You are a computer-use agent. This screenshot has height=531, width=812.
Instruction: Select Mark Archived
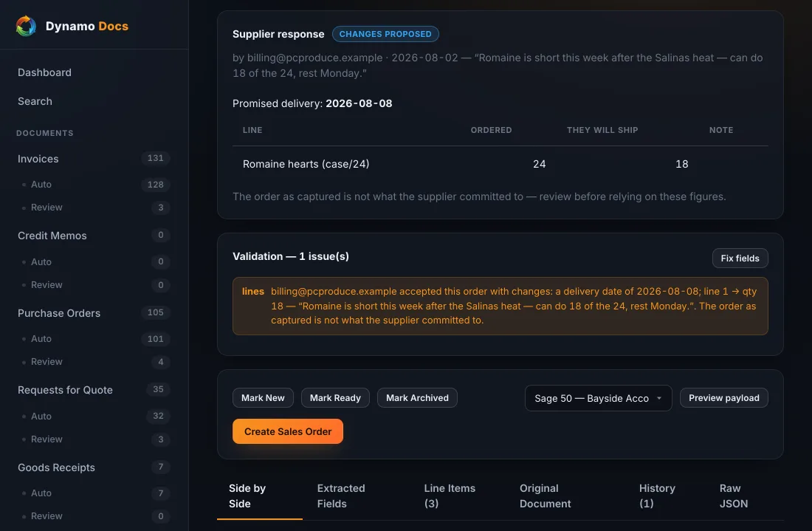click(x=417, y=398)
